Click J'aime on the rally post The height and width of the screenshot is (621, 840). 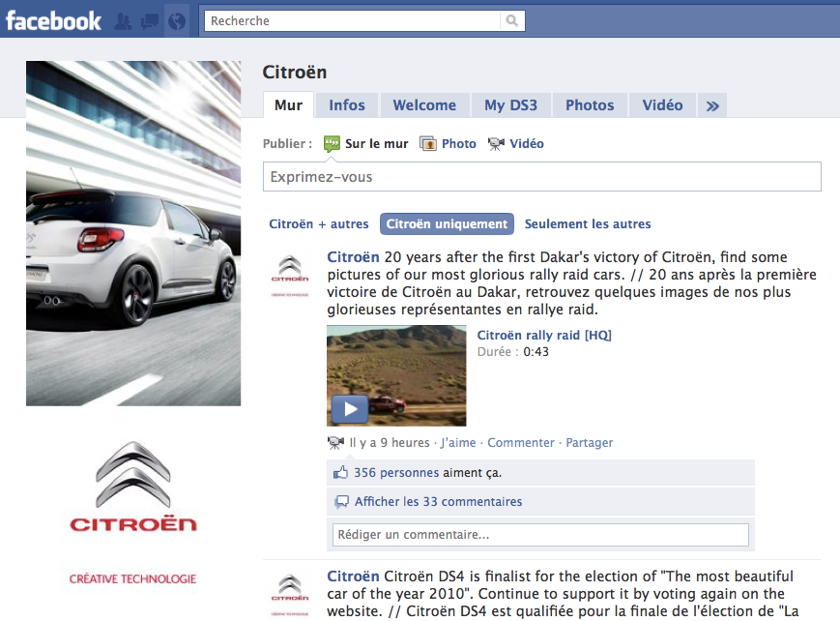458,443
